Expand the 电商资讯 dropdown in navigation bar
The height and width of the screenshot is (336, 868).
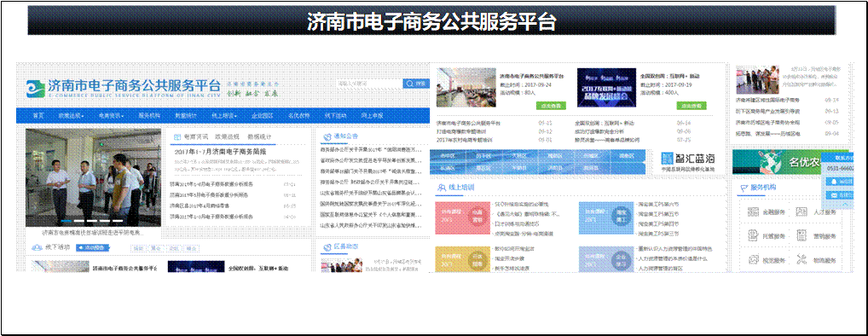[x=111, y=116]
